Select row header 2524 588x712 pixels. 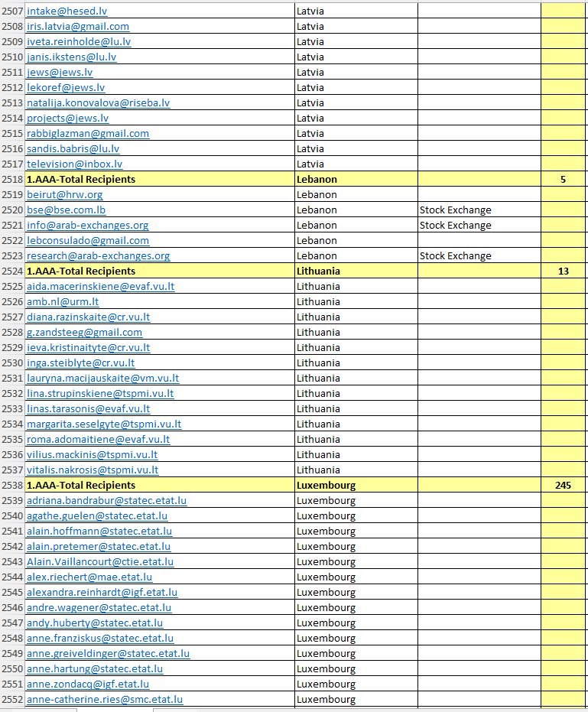point(12,271)
